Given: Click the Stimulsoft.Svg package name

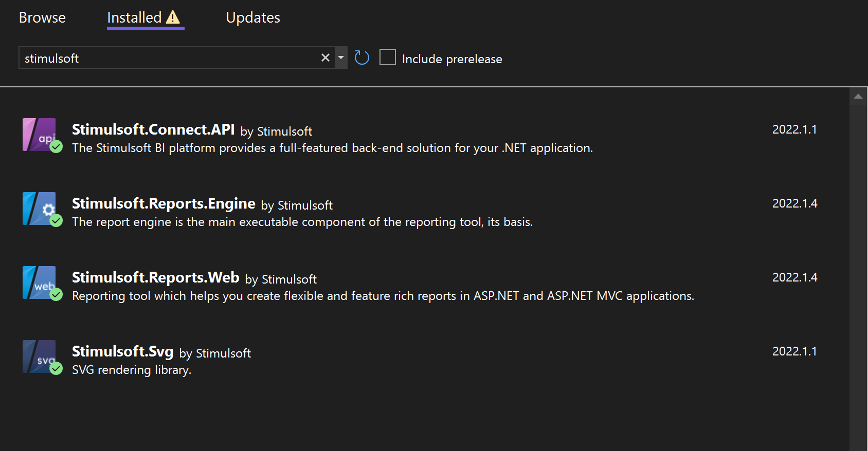Looking at the screenshot, I should coord(122,351).
